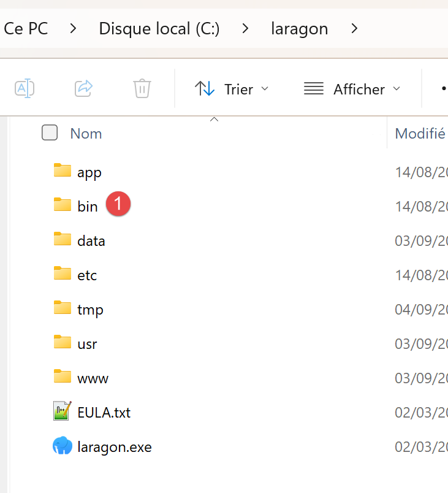Click the sort direction caret above the Nom column
The image size is (448, 493).
[x=214, y=119]
